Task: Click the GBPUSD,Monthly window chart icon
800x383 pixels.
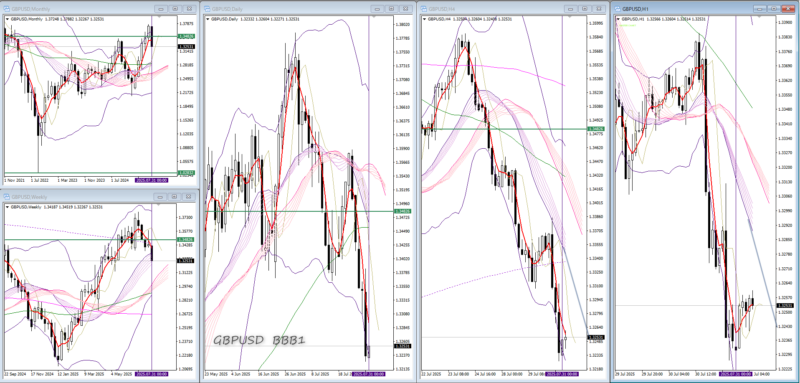Action: coord(7,9)
